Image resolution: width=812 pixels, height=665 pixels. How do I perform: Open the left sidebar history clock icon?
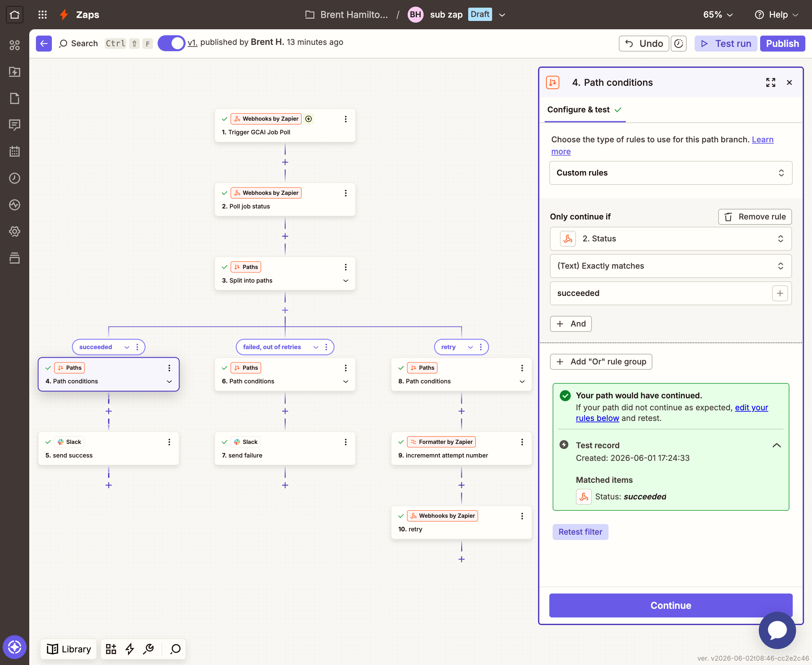pos(15,178)
